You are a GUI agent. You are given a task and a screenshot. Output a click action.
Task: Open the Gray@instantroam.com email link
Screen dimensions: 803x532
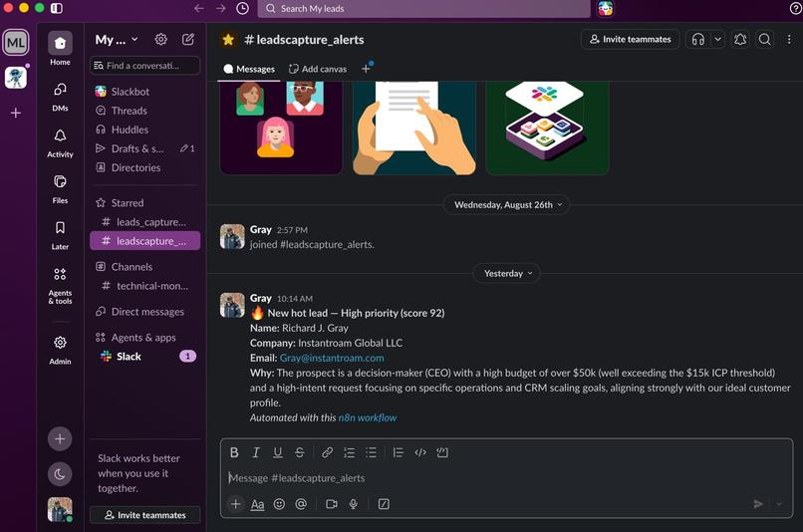pos(332,358)
